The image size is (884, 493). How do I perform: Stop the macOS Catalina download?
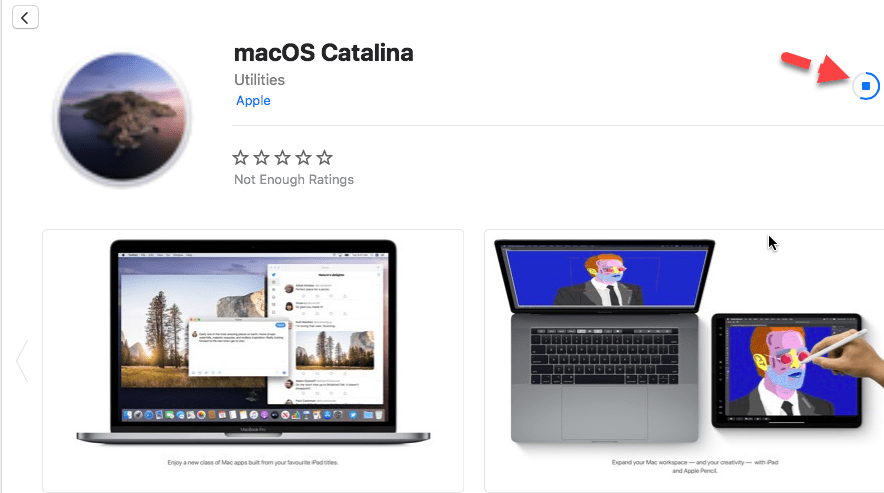(x=866, y=86)
